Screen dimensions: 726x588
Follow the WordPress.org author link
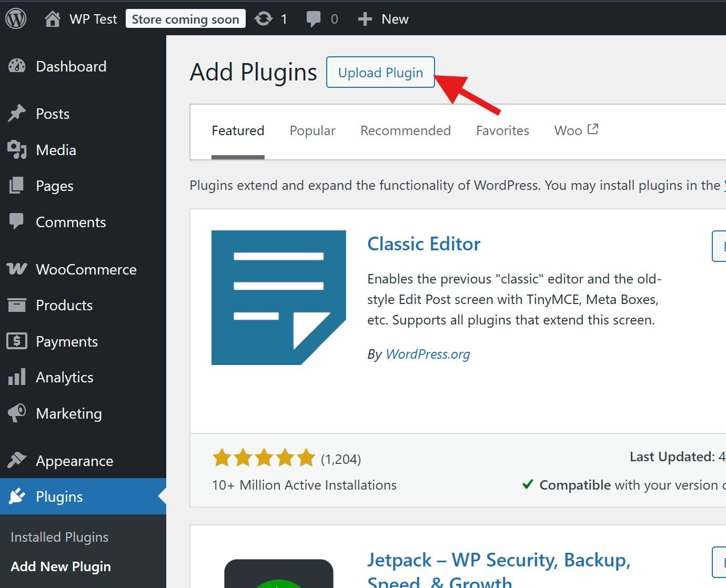click(x=428, y=354)
